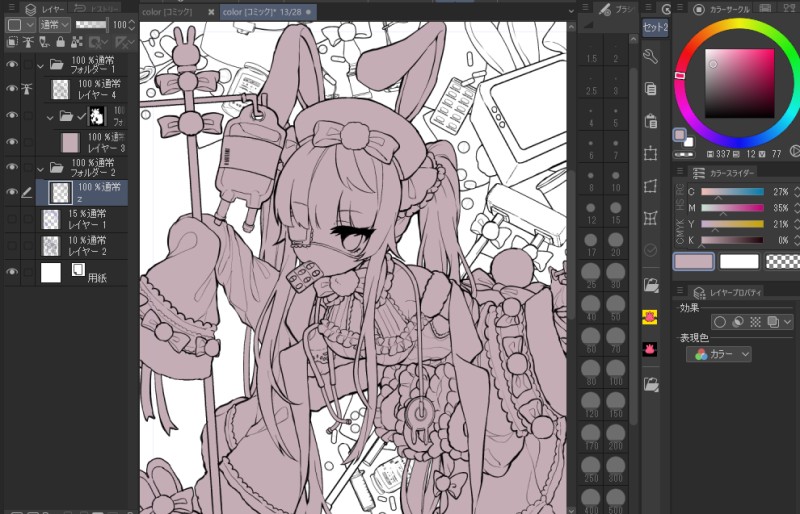Click the set as reference layer lighthouse icon
Viewport: 800px width, 514px height.
tap(28, 42)
